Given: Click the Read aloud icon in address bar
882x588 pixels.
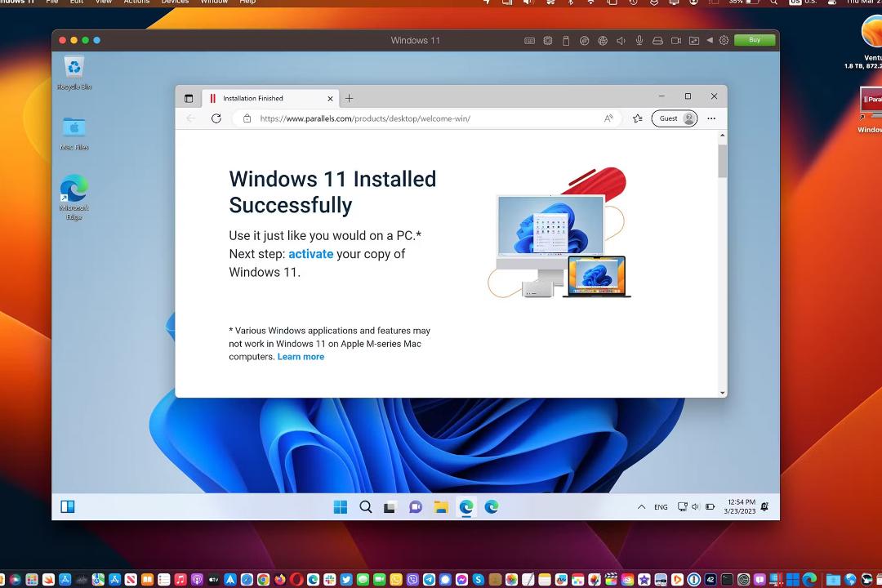Looking at the screenshot, I should pyautogui.click(x=608, y=118).
